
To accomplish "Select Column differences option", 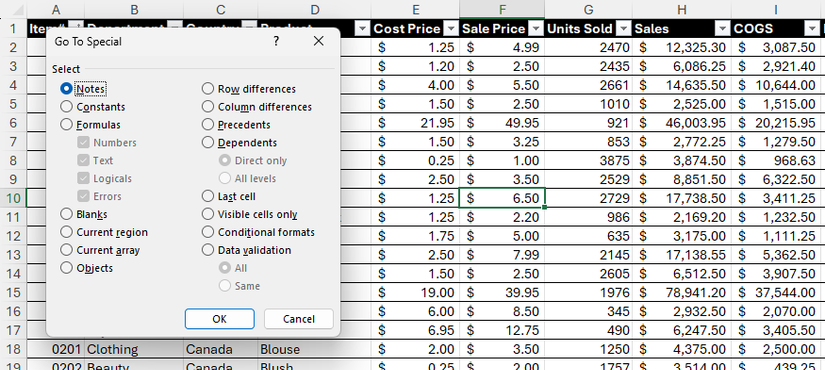I will click(x=208, y=107).
